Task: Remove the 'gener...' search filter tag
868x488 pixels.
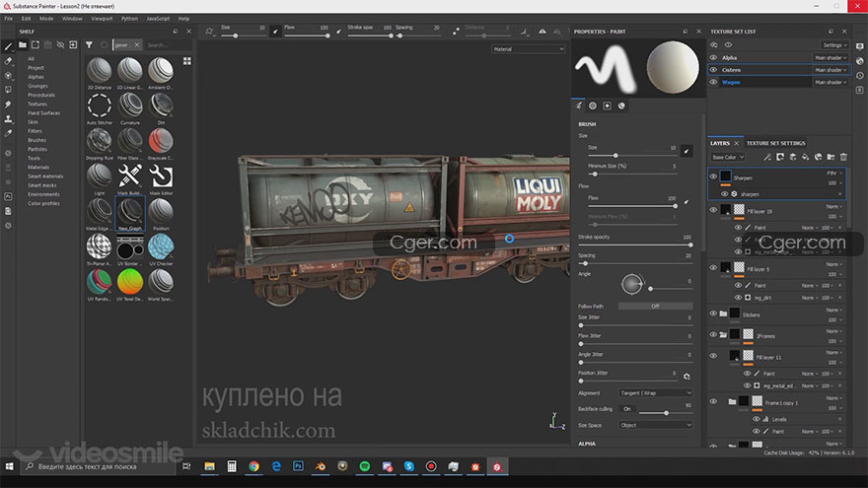Action: (137, 44)
